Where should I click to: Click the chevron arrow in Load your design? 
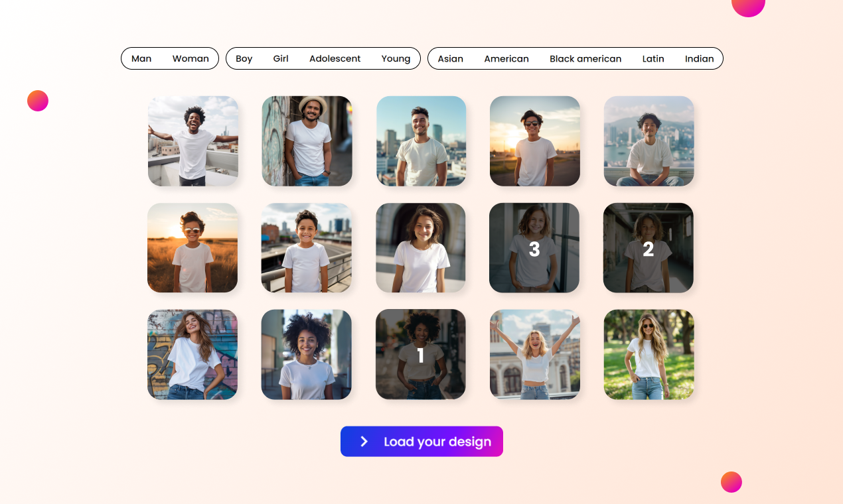point(364,442)
